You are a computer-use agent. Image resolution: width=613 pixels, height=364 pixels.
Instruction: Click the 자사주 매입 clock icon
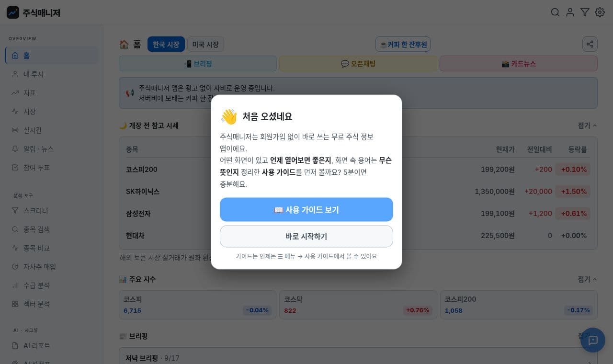15,267
